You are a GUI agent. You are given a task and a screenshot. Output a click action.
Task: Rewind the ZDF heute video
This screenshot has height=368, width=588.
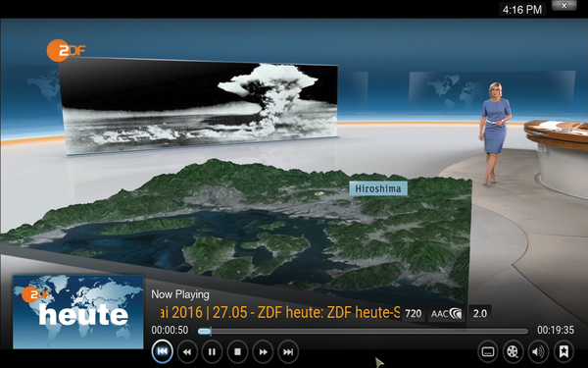(x=187, y=352)
